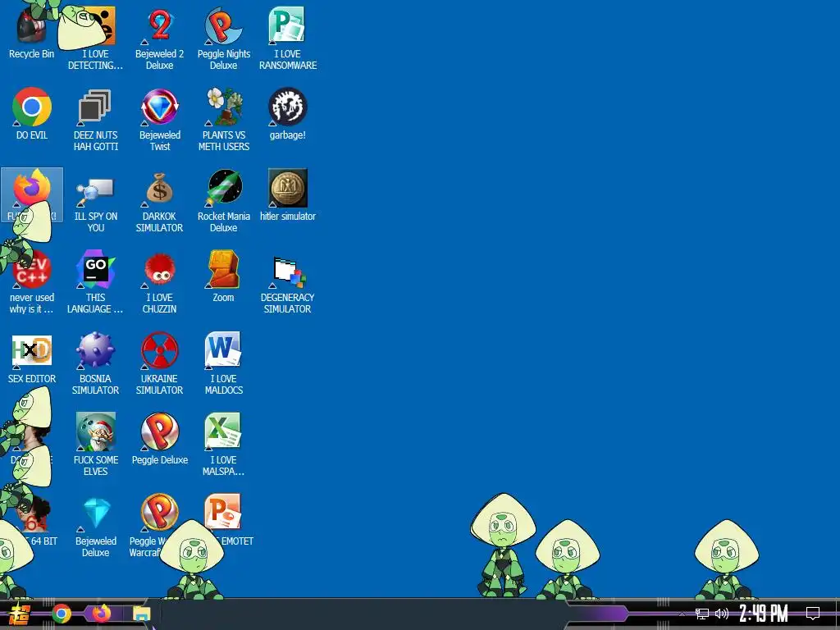Launch Peggle Nights Deluxe shortcut
This screenshot has height=630, width=840.
point(224,38)
